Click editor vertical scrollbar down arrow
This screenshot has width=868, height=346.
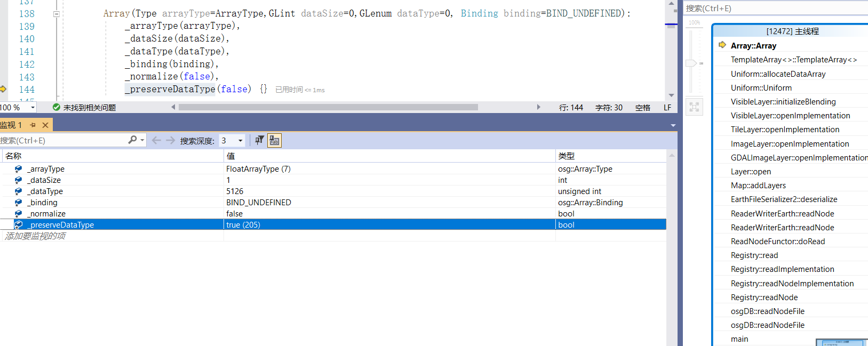(672, 95)
